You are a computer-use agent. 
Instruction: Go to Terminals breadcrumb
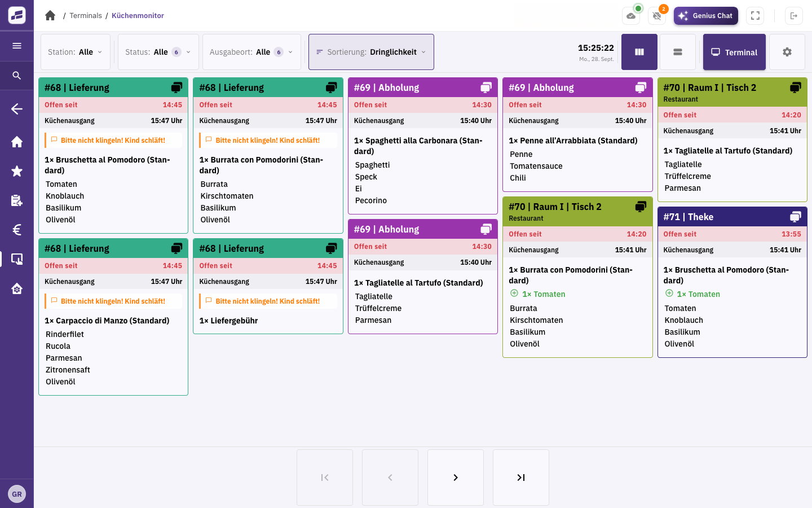[86, 16]
